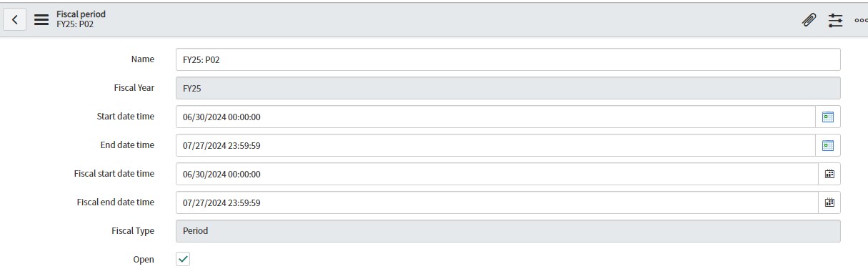Click the read-only Fiscal Year field
The height and width of the screenshot is (279, 868).
(508, 88)
